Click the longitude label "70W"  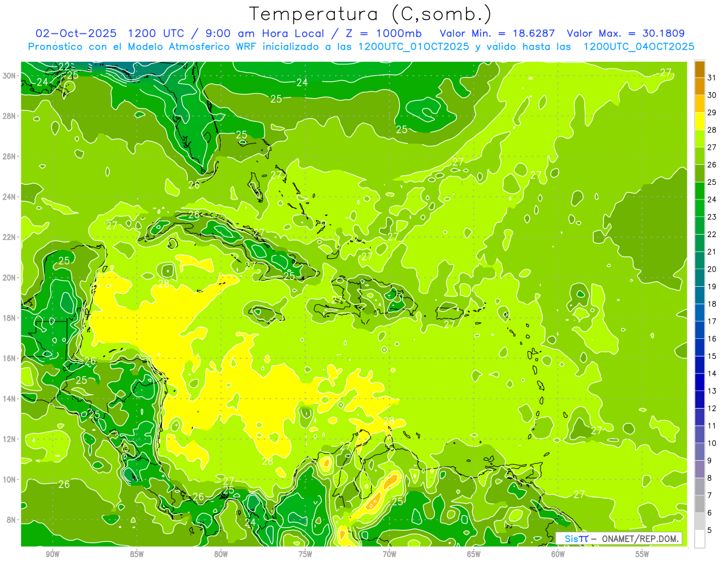click(x=389, y=554)
